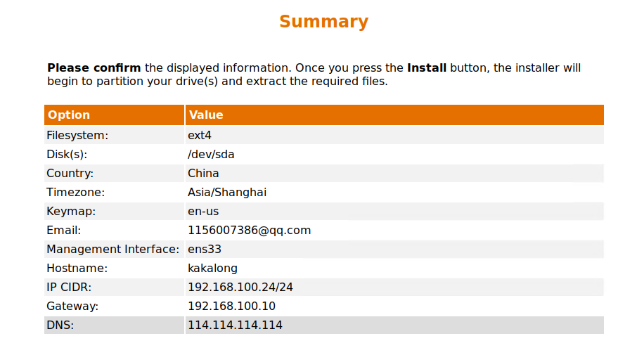Image resolution: width=644 pixels, height=355 pixels.
Task: Select the 114.114.114.114 DNS value
Action: click(x=235, y=325)
